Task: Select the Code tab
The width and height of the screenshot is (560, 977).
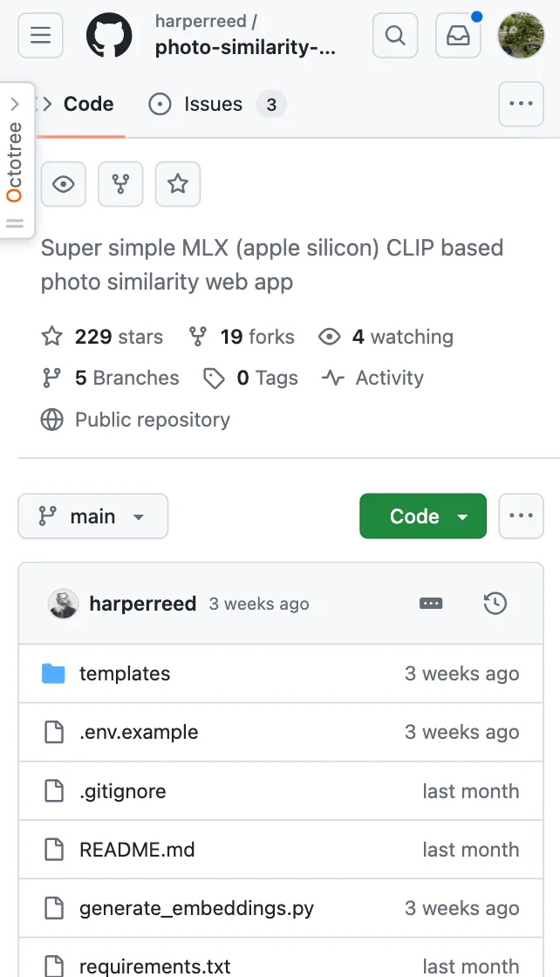Action: 88,105
